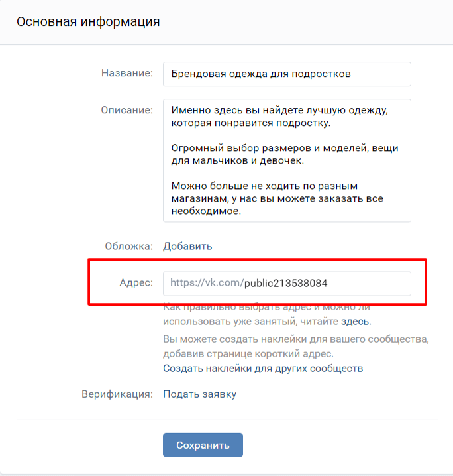Click the 'Огромный выбор размеров' description paragraph

coord(285,154)
